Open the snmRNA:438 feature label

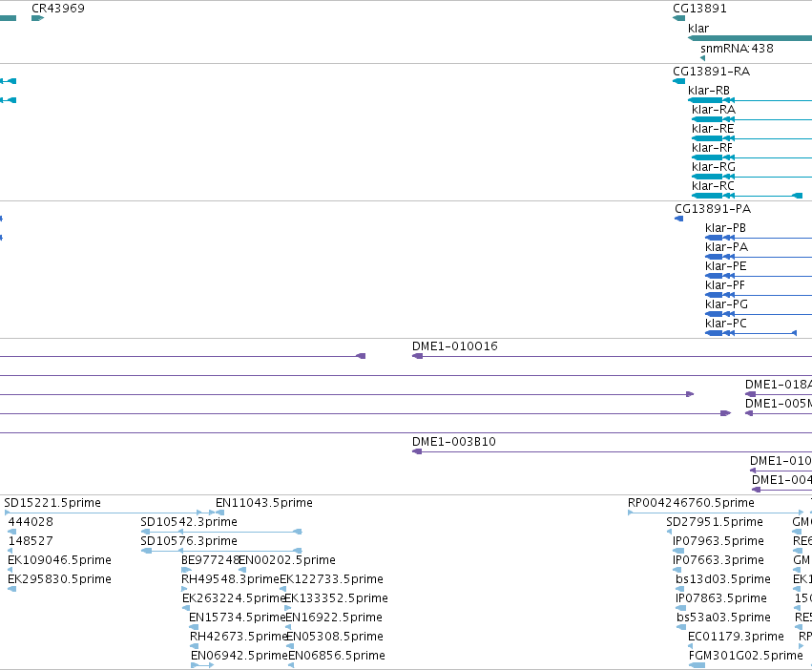pos(737,48)
